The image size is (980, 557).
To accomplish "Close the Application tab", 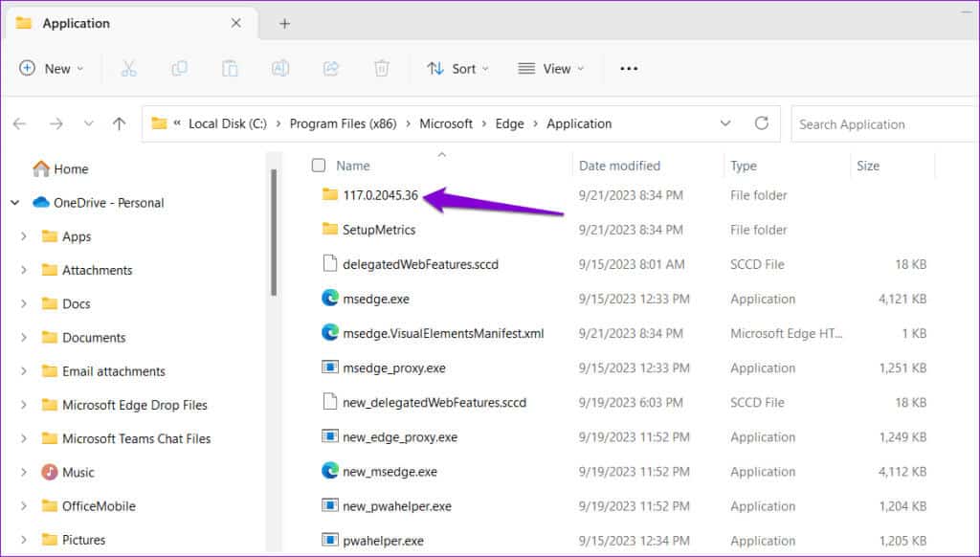I will pyautogui.click(x=236, y=23).
